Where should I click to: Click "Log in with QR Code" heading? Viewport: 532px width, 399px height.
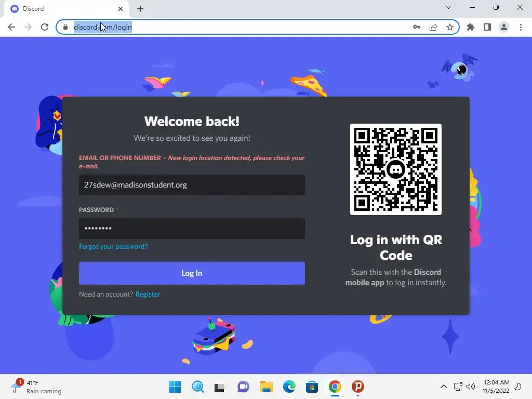396,247
